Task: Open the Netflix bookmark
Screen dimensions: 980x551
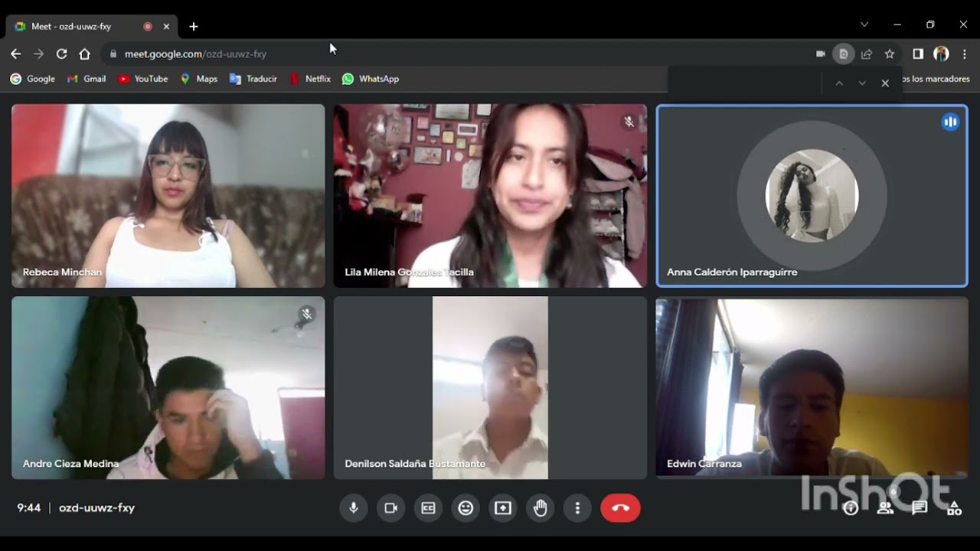Action: [x=310, y=79]
